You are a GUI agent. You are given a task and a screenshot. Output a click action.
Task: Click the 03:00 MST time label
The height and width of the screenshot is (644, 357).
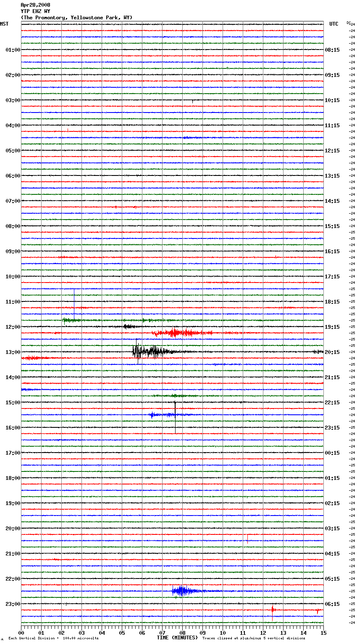coord(13,100)
